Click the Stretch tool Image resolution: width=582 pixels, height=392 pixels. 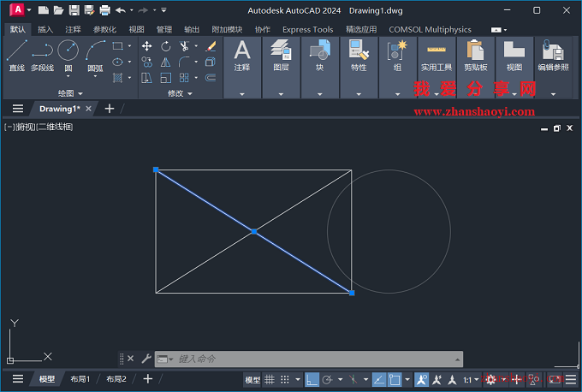coord(146,78)
